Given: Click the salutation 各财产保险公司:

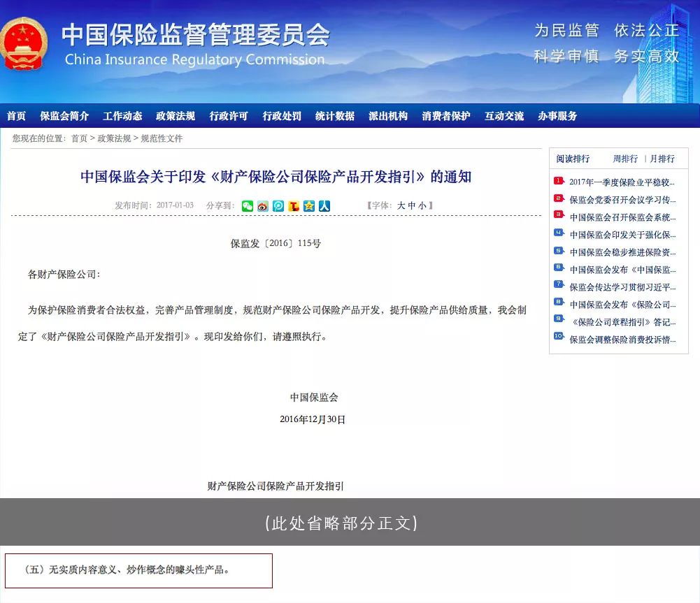Looking at the screenshot, I should pyautogui.click(x=64, y=275).
